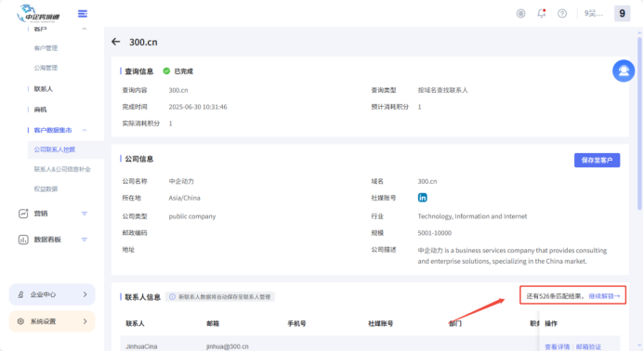
Task: Click the company size 5001-10000
Action: coord(435,233)
